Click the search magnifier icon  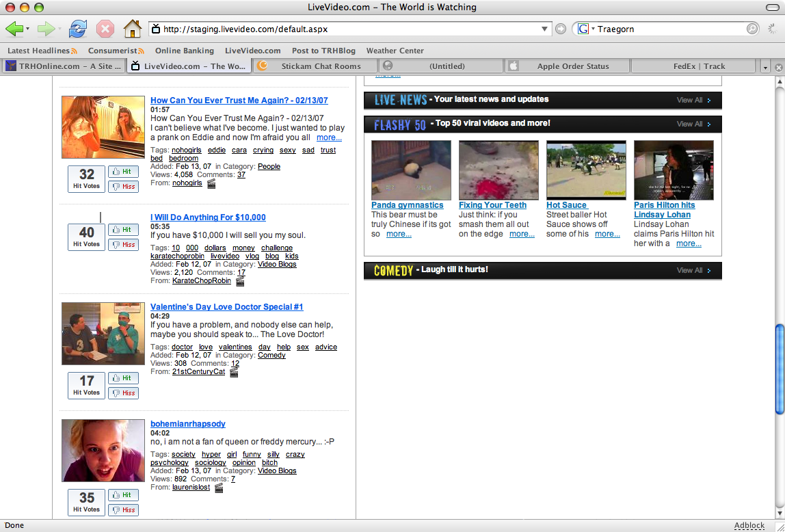(x=752, y=29)
